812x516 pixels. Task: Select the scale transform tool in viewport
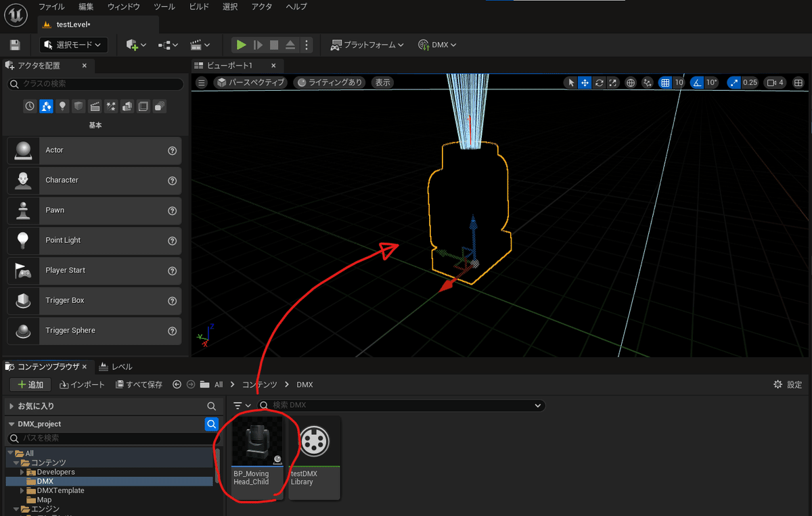[x=613, y=83]
